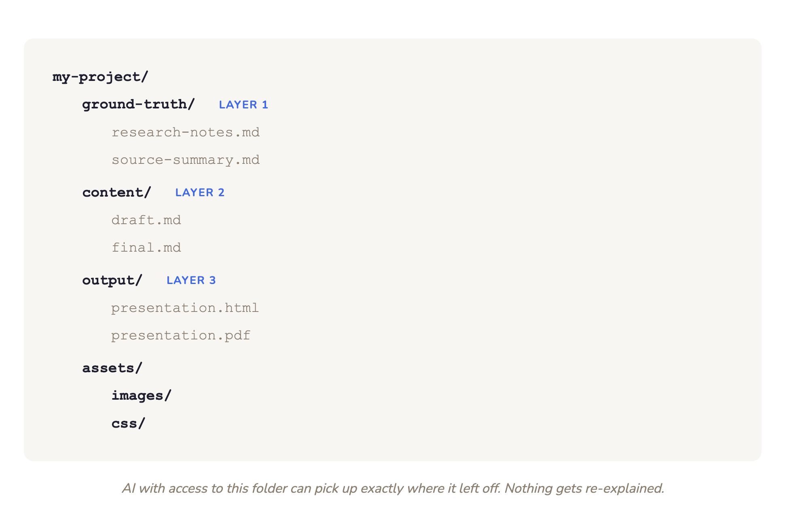785x532 pixels.
Task: Click the LAYER 2 label
Action: click(x=199, y=193)
